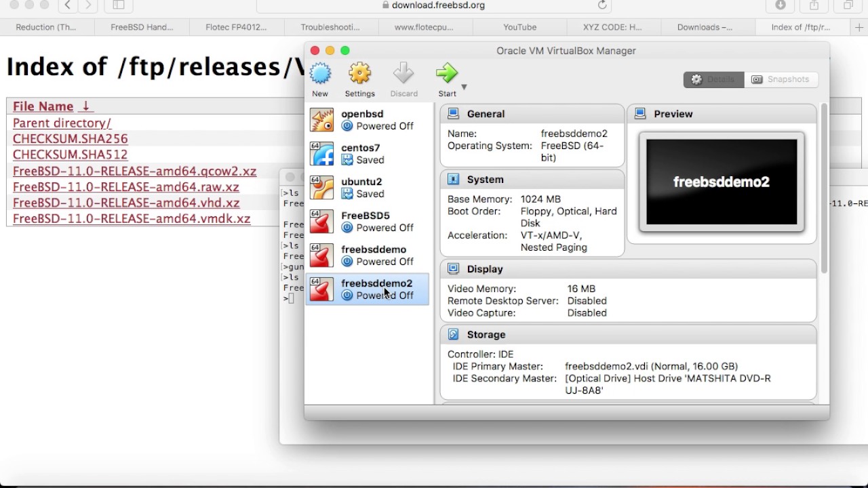The width and height of the screenshot is (868, 488).
Task: Click freebsddemo2.vdi storage entry
Action: click(651, 366)
